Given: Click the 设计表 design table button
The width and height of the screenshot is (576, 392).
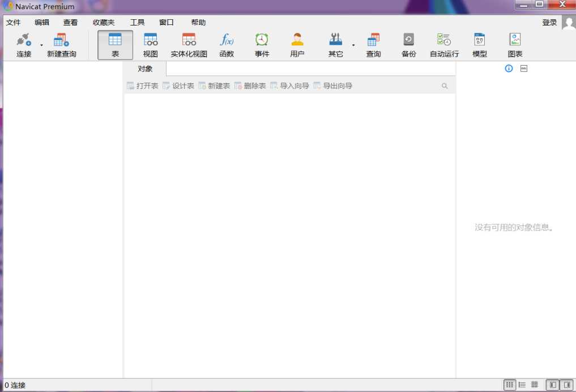Looking at the screenshot, I should tap(178, 86).
